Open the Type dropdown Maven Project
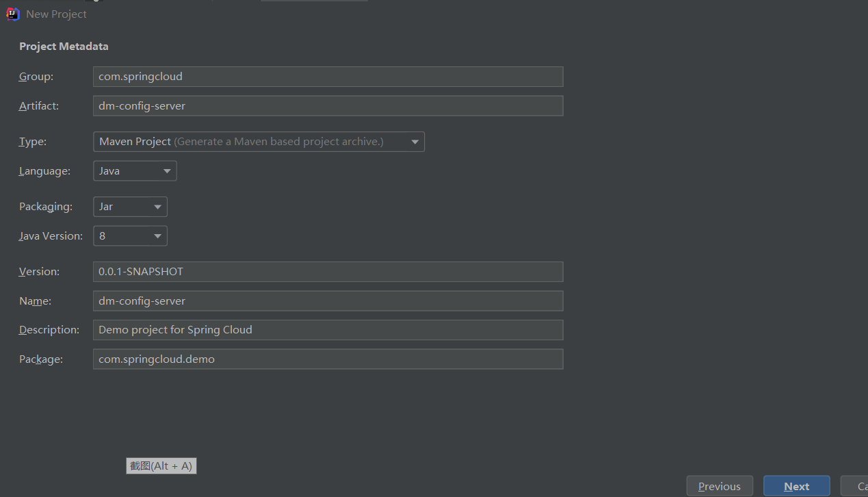This screenshot has height=497, width=868. point(259,142)
